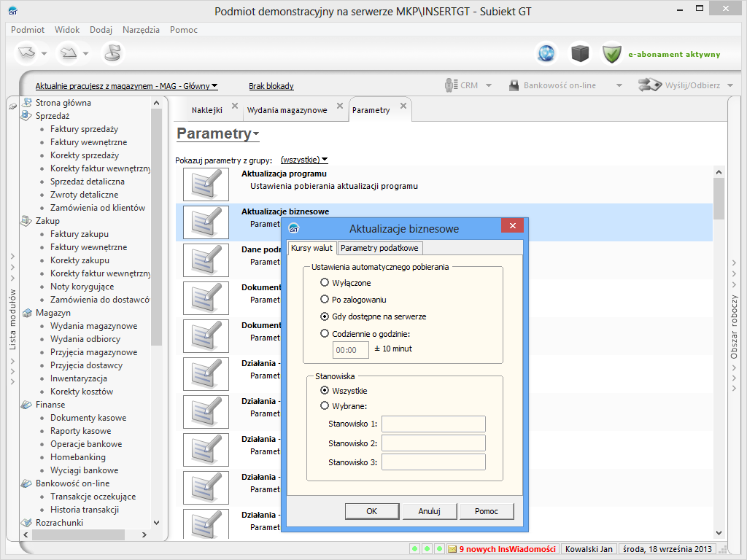
Task: Click the CRM people icon
Action: coord(451,85)
